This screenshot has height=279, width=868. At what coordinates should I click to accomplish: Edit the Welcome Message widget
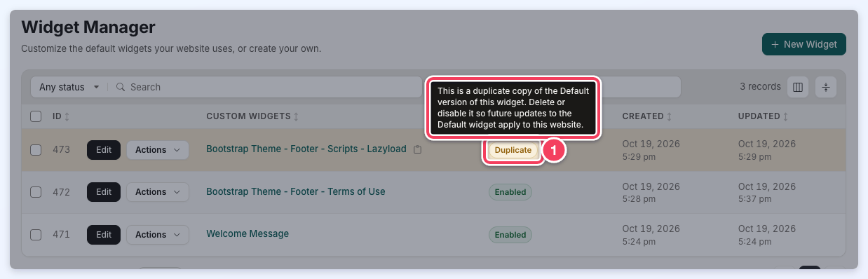point(104,234)
